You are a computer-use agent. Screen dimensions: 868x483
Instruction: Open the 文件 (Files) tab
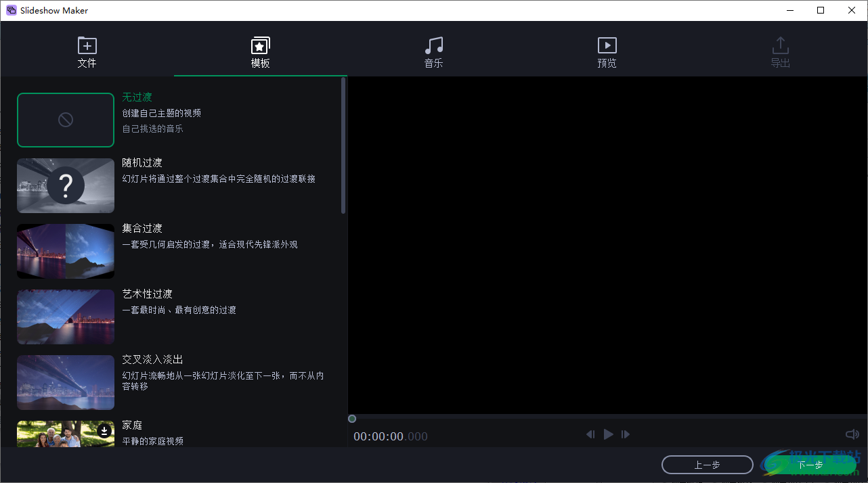click(87, 53)
